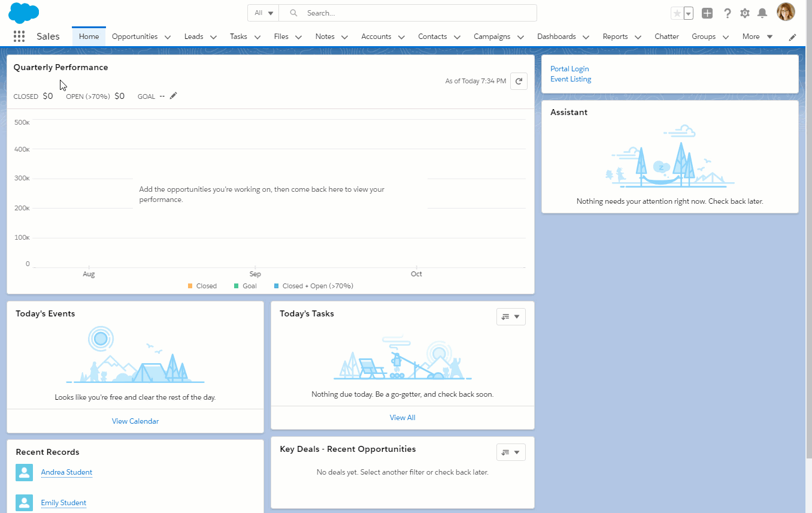Open user profile avatar menu
This screenshot has width=812, height=513.
tap(786, 12)
